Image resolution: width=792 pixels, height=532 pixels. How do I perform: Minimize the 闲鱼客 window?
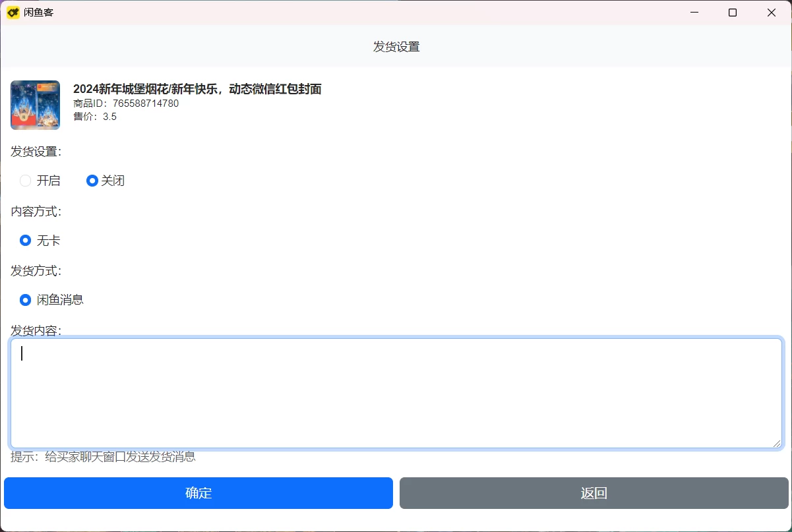(x=694, y=12)
